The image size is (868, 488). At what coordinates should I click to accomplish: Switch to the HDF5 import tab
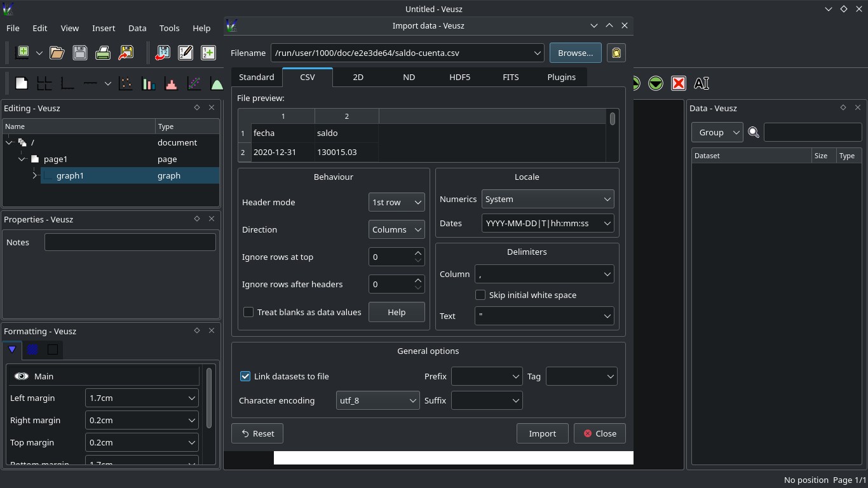(459, 77)
